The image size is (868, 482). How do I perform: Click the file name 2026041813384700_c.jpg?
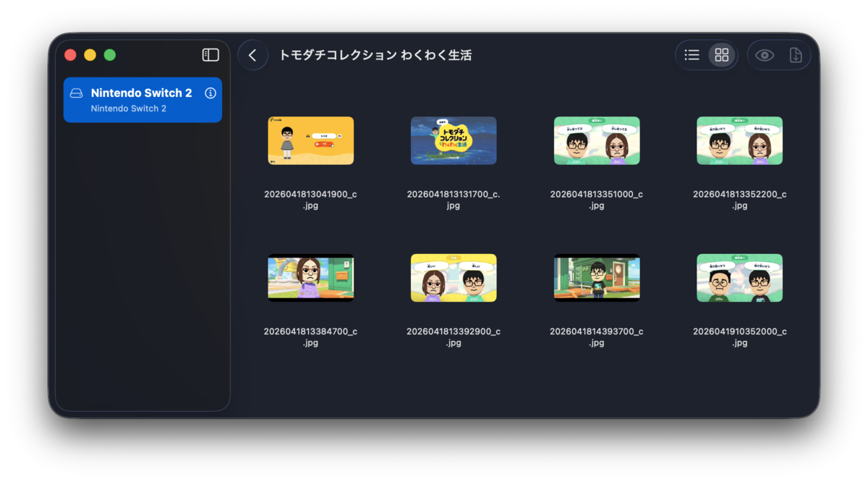(x=310, y=337)
